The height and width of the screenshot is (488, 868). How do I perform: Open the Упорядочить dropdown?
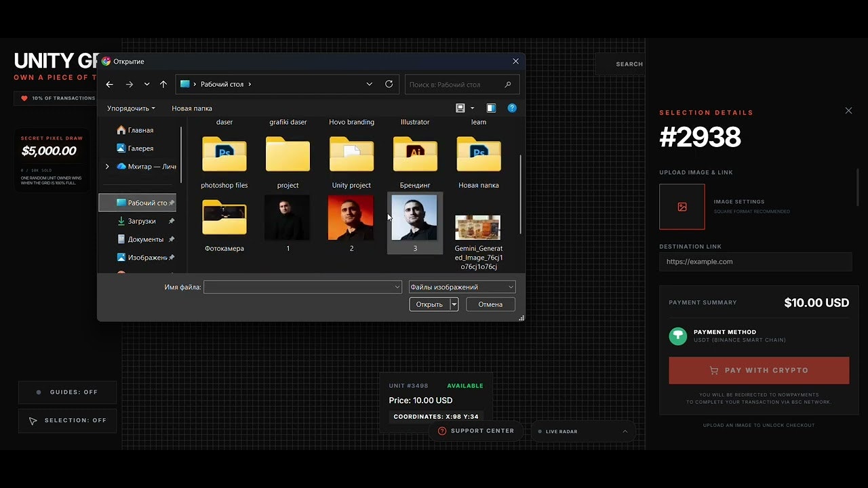pyautogui.click(x=130, y=108)
